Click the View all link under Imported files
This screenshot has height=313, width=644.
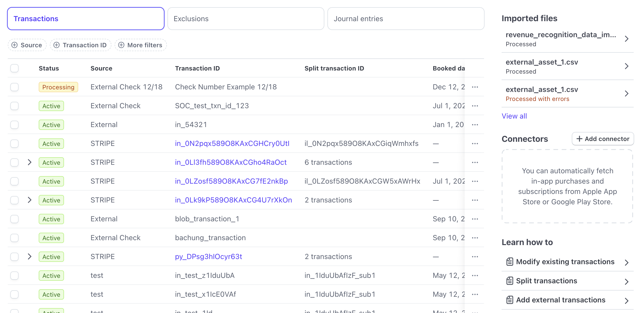(514, 116)
